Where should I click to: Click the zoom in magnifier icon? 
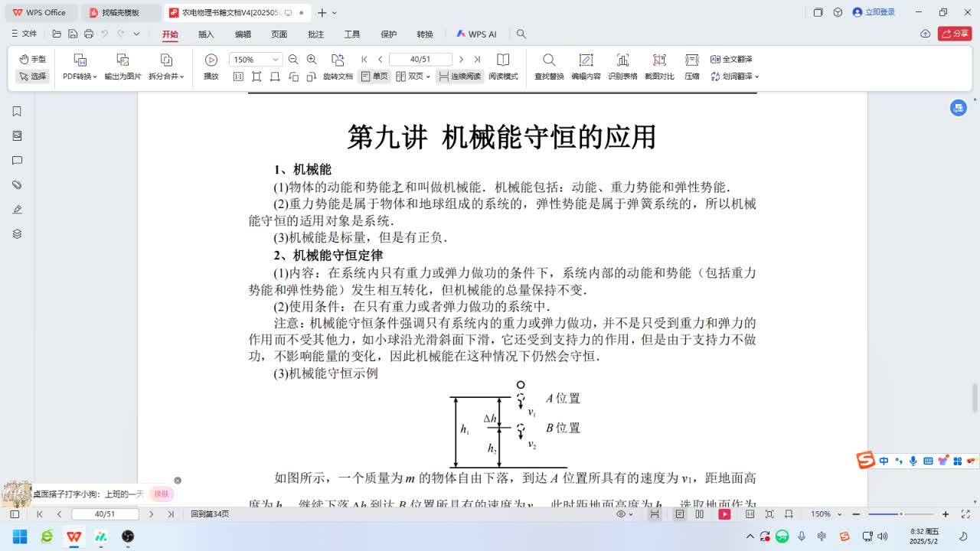click(312, 60)
